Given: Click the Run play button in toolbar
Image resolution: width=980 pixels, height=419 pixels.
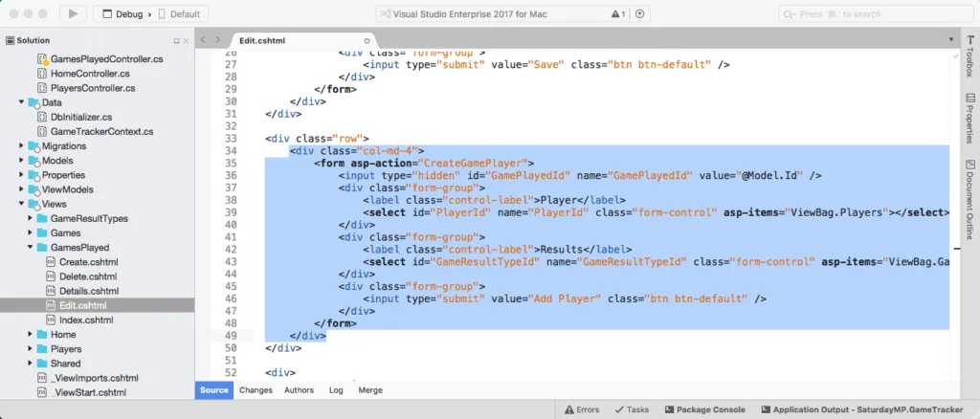Looking at the screenshot, I should (73, 13).
